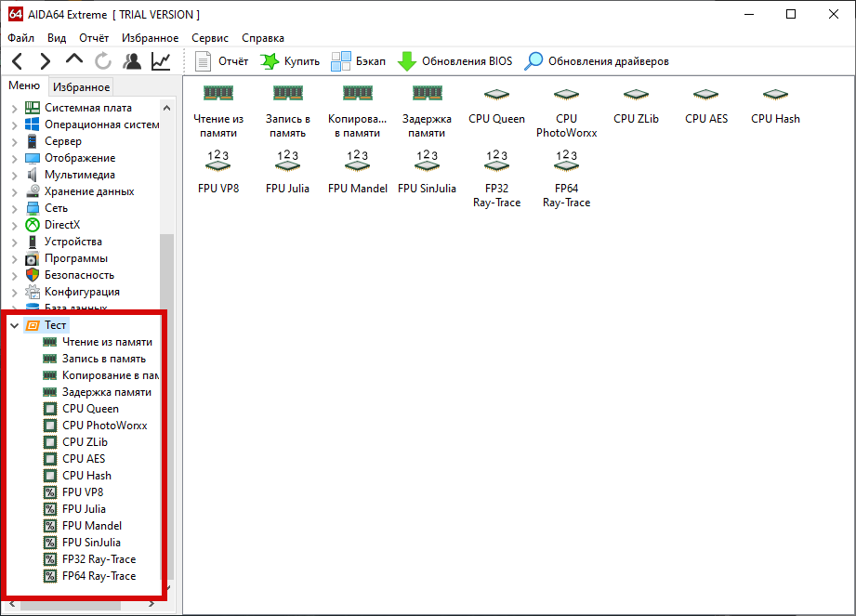Open the Сервис menu
This screenshot has width=856, height=616.
210,38
